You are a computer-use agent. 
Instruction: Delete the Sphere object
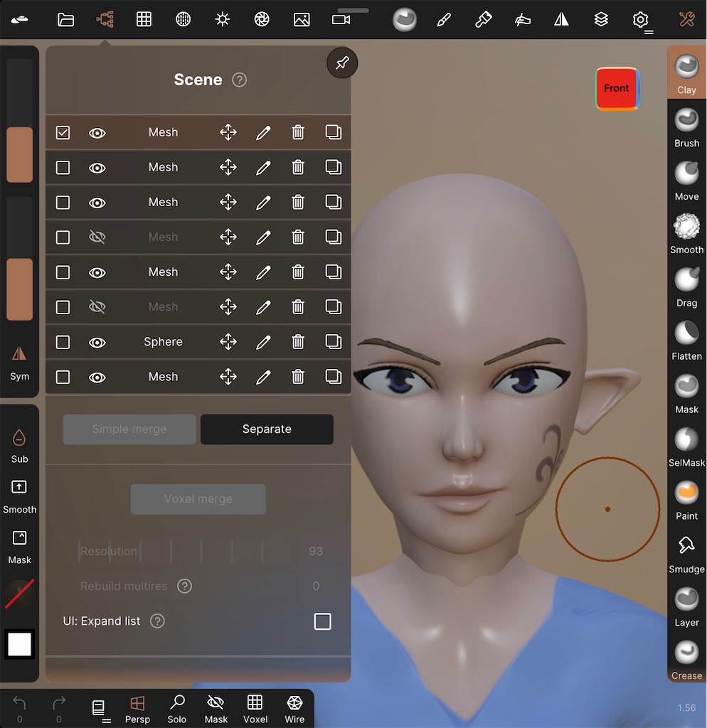298,342
